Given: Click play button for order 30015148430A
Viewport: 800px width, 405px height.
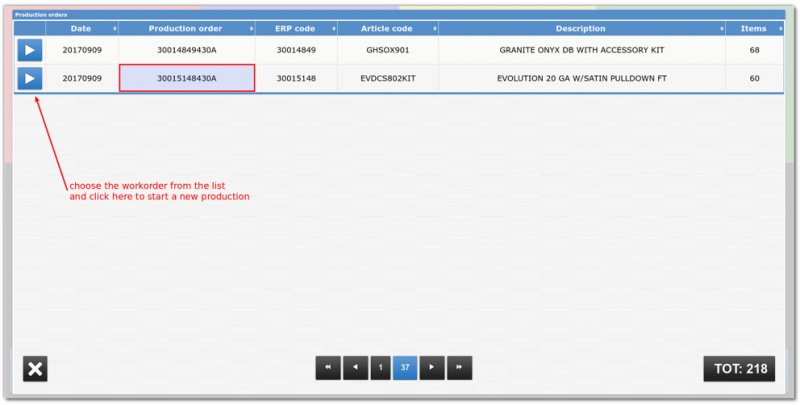Looking at the screenshot, I should 29,78.
